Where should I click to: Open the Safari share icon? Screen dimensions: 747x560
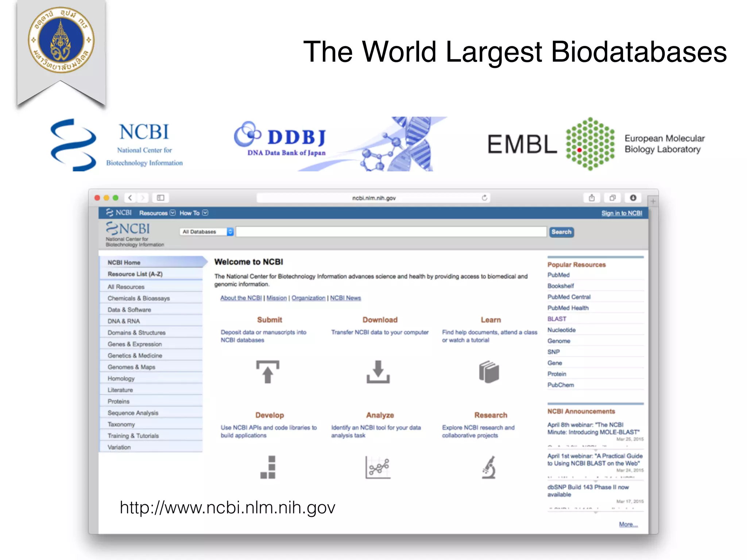592,198
